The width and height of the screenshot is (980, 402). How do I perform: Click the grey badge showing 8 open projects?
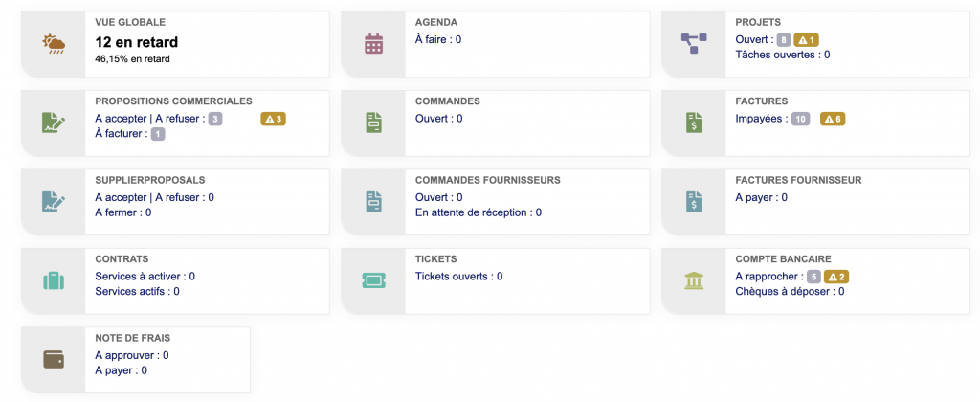tap(784, 40)
